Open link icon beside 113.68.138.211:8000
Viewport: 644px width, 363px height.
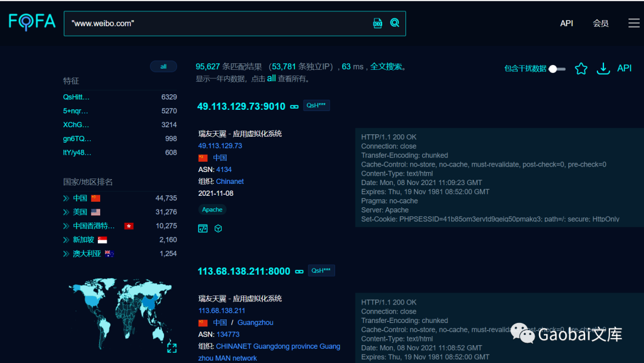(299, 271)
